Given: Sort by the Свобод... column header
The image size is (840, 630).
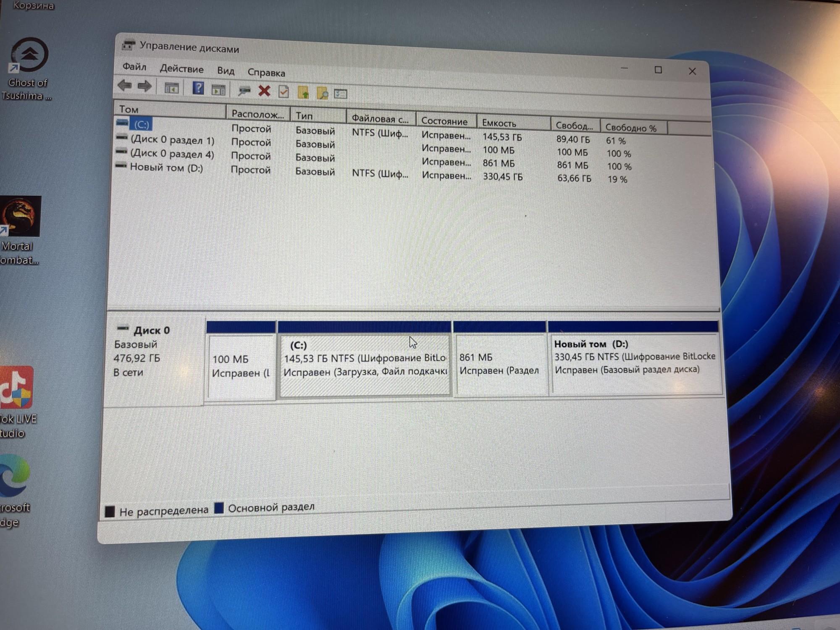Looking at the screenshot, I should [575, 126].
